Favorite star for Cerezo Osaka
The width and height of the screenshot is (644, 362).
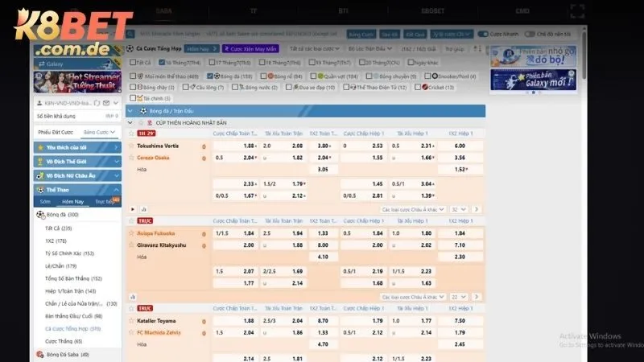pos(131,158)
